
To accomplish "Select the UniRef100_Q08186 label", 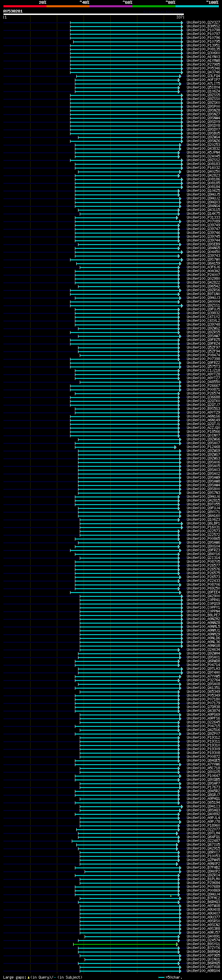I will click(203, 179).
